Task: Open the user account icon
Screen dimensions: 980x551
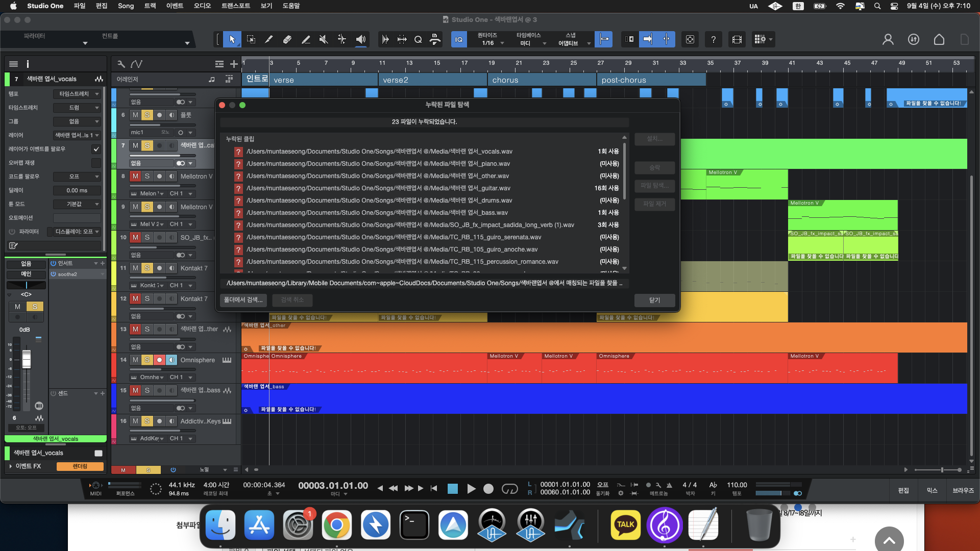Action: click(x=888, y=39)
